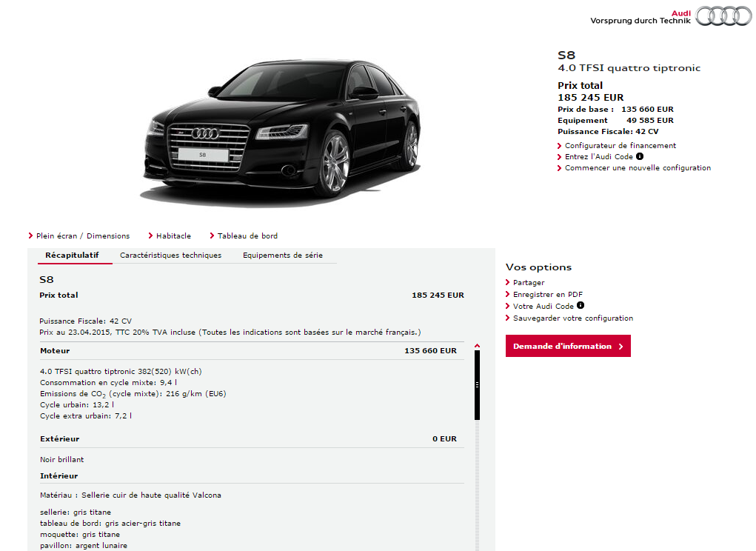
Task: Open the Equipements de série tab
Action: click(283, 256)
